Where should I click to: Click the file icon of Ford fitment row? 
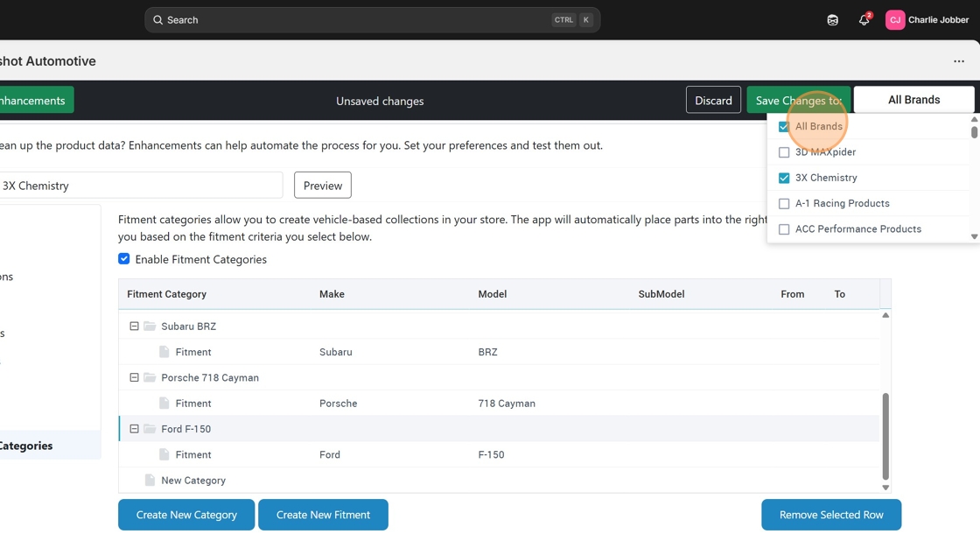pyautogui.click(x=164, y=454)
